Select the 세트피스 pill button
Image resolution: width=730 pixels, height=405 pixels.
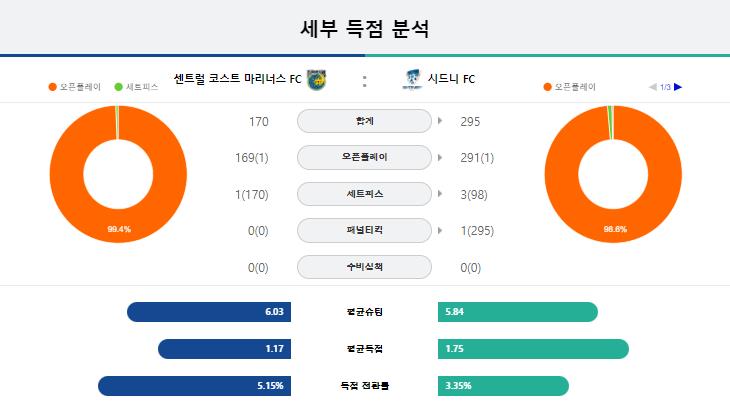pos(365,194)
